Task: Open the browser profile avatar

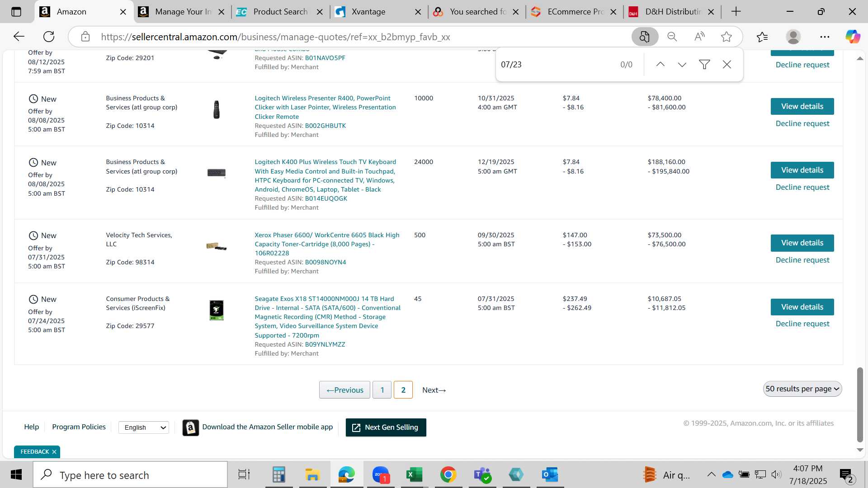Action: click(x=793, y=37)
